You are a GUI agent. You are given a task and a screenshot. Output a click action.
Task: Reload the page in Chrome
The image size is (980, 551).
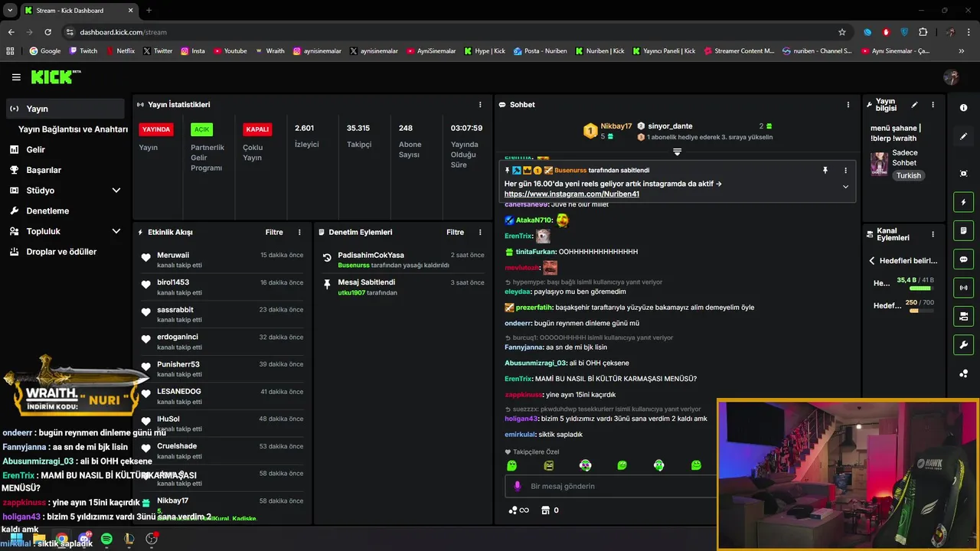[47, 32]
